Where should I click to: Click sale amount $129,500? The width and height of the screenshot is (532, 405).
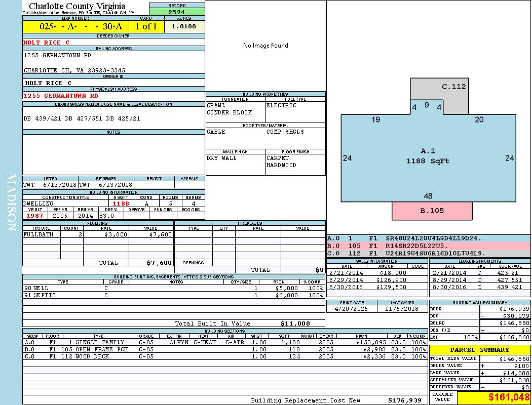point(391,287)
